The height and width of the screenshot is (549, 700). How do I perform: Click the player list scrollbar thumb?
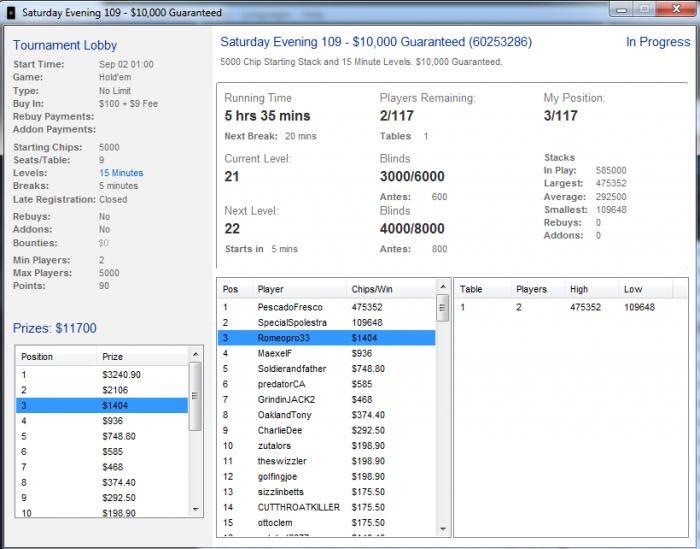(442, 309)
